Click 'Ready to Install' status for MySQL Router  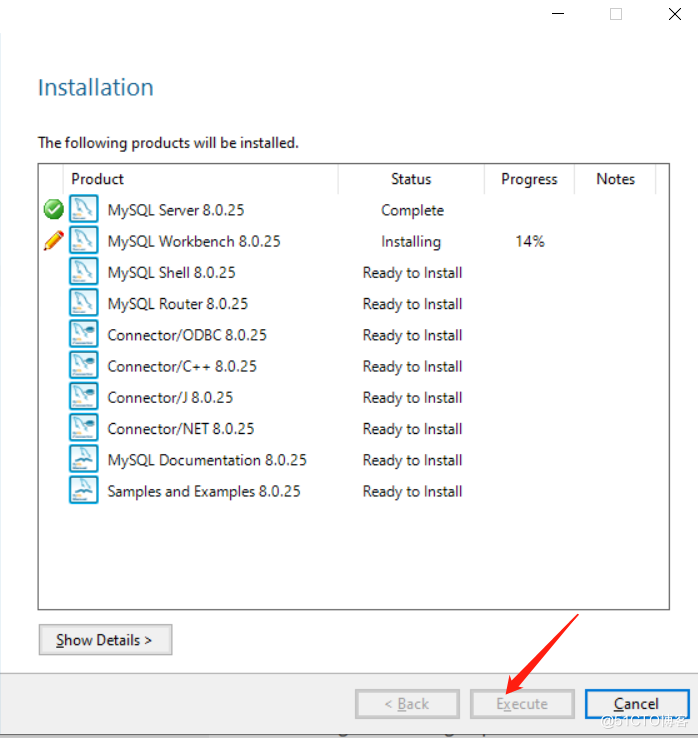pyautogui.click(x=412, y=304)
